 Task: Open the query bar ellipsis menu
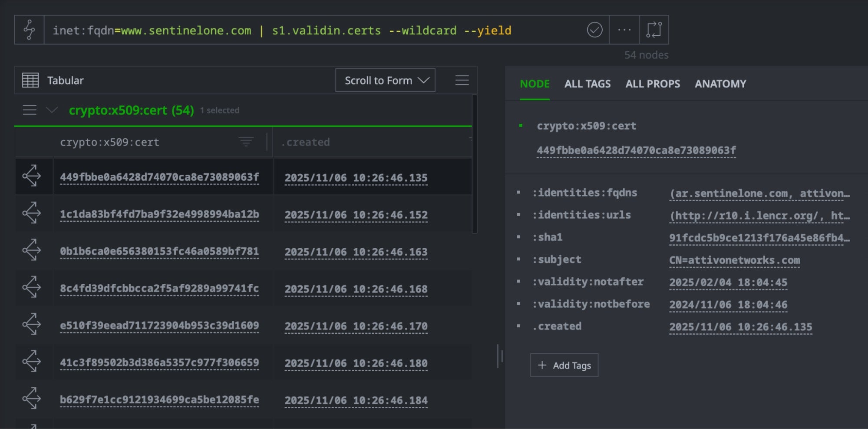(x=624, y=30)
